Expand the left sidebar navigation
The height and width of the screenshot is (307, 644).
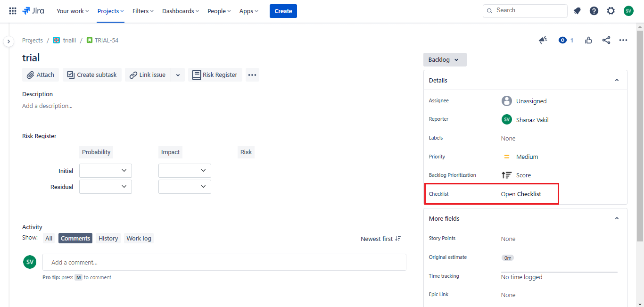point(8,41)
